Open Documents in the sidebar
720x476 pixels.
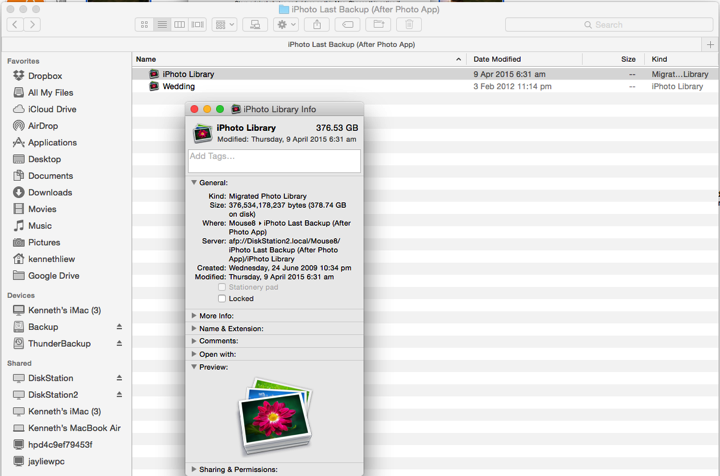[50, 176]
